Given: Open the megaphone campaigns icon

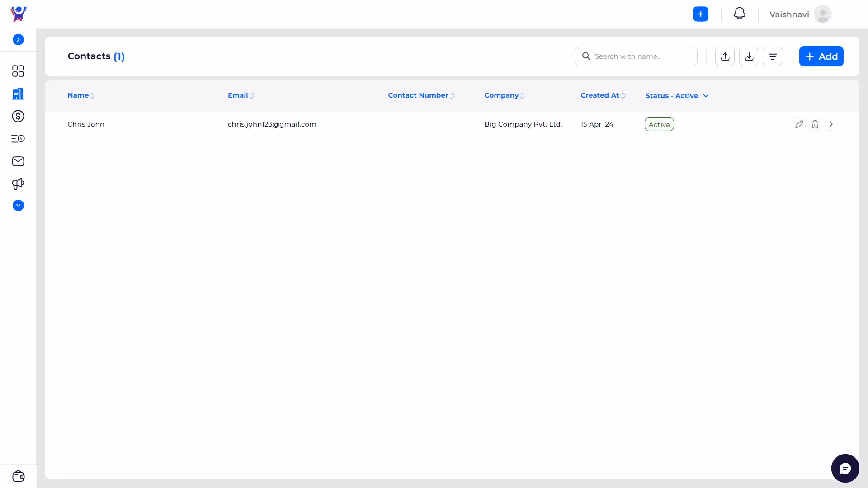Looking at the screenshot, I should (18, 184).
